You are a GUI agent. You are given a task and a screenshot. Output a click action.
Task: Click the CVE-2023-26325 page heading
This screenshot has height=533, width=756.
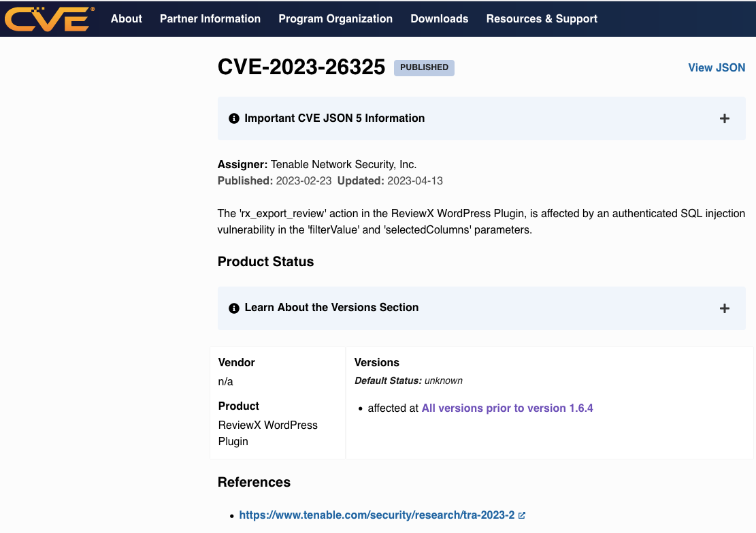coord(301,67)
